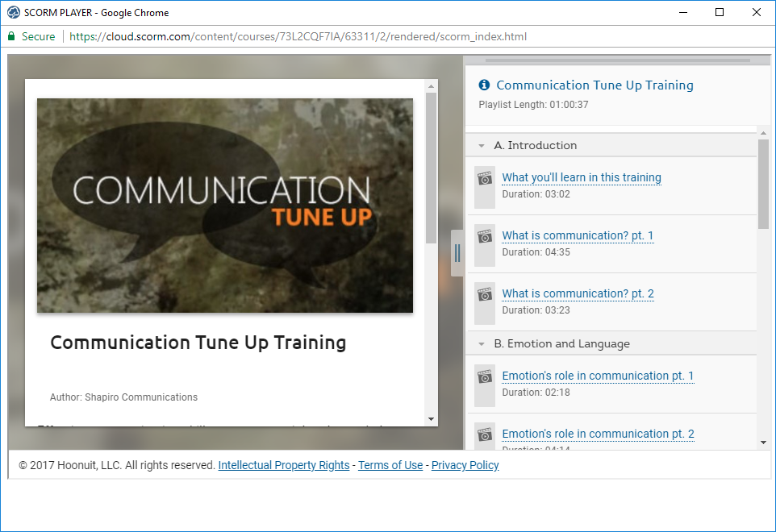Click the SCORM Player app icon in title bar
Image resolution: width=776 pixels, height=532 pixels.
point(14,12)
